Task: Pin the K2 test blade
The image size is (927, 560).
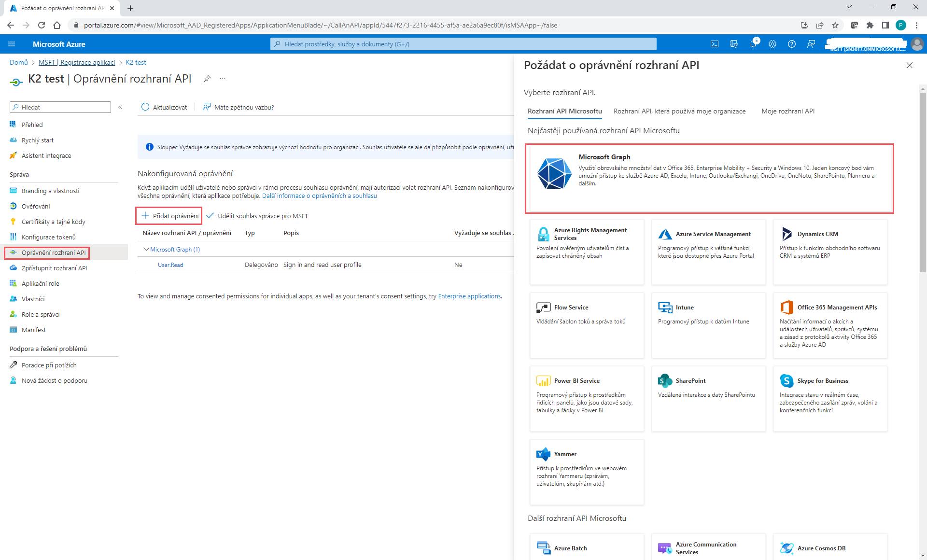Action: pos(207,79)
